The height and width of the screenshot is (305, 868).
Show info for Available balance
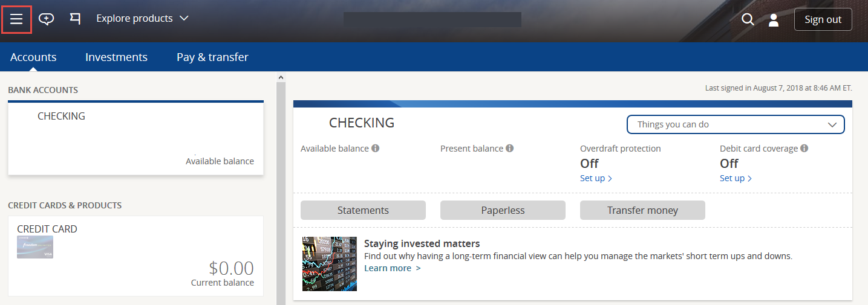point(376,148)
